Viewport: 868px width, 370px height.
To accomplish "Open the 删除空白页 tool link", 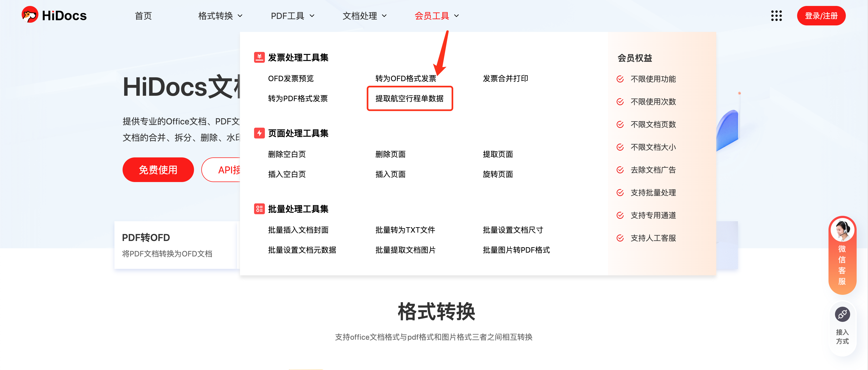I will [287, 154].
